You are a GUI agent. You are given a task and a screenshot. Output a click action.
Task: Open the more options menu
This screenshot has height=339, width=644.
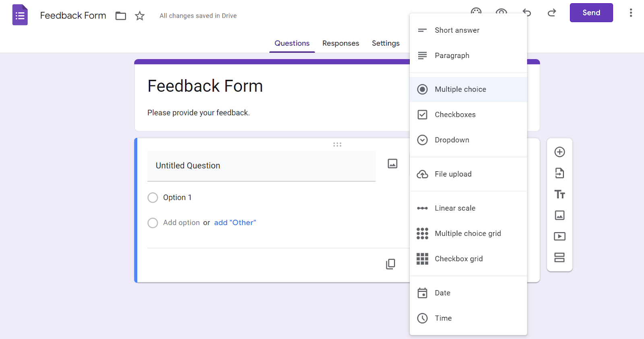(631, 13)
